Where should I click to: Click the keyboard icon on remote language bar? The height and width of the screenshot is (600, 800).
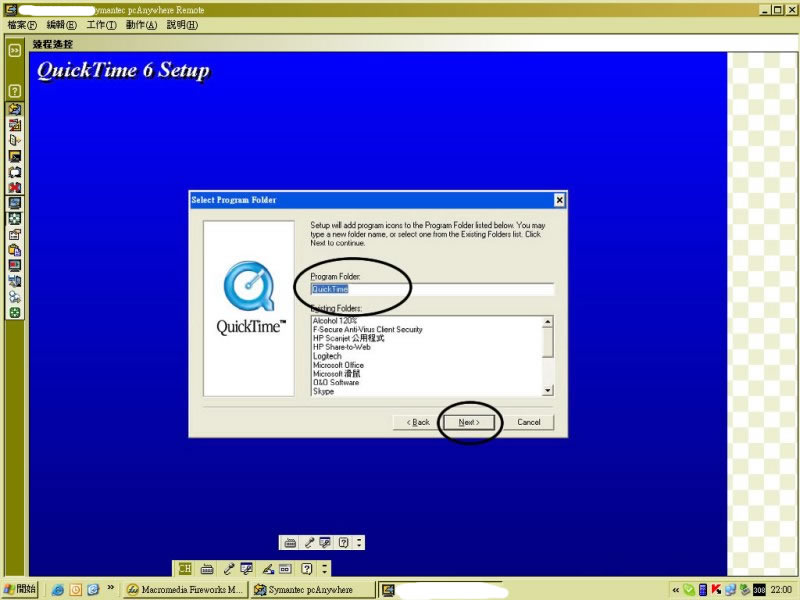[290, 543]
